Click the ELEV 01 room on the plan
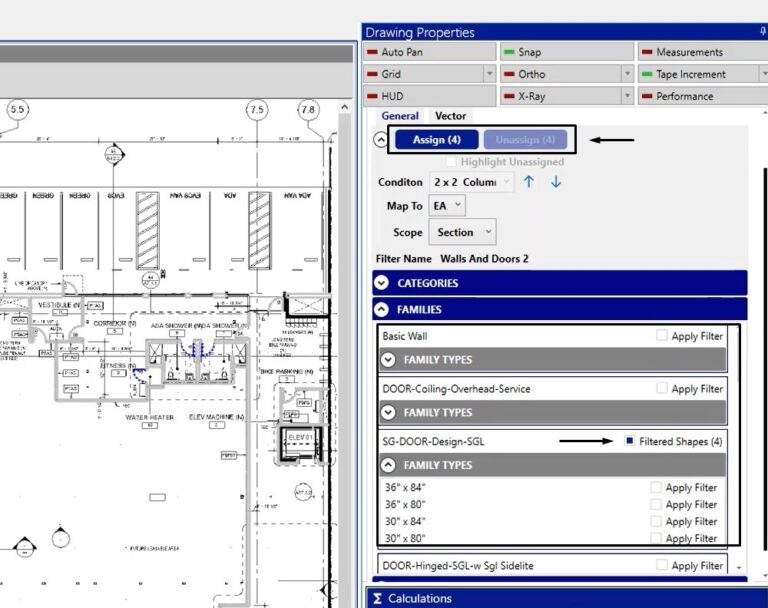This screenshot has width=768, height=608. click(300, 444)
